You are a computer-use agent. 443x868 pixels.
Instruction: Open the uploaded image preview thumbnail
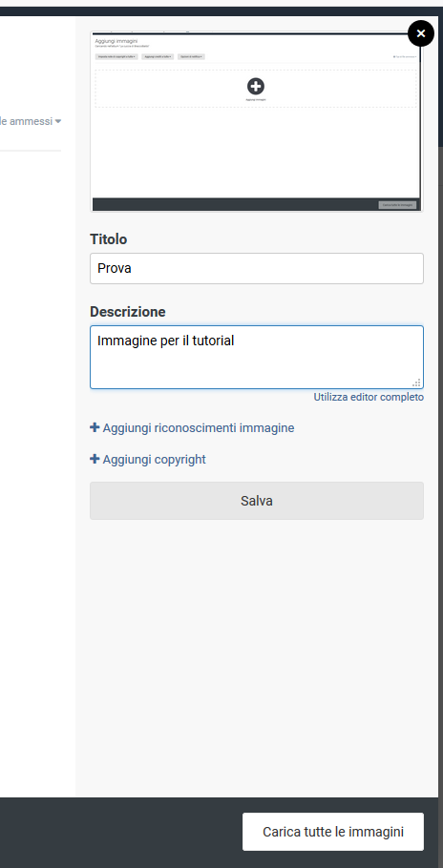(x=257, y=121)
